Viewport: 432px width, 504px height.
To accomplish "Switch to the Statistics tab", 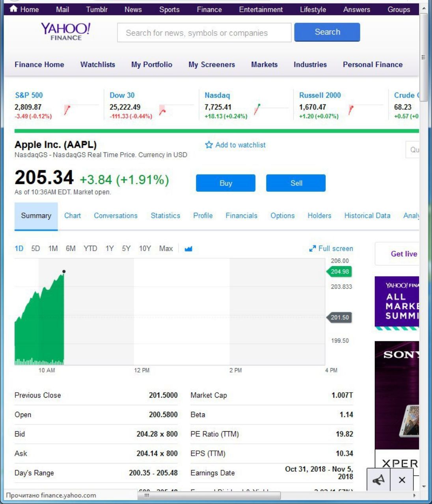I will (165, 216).
